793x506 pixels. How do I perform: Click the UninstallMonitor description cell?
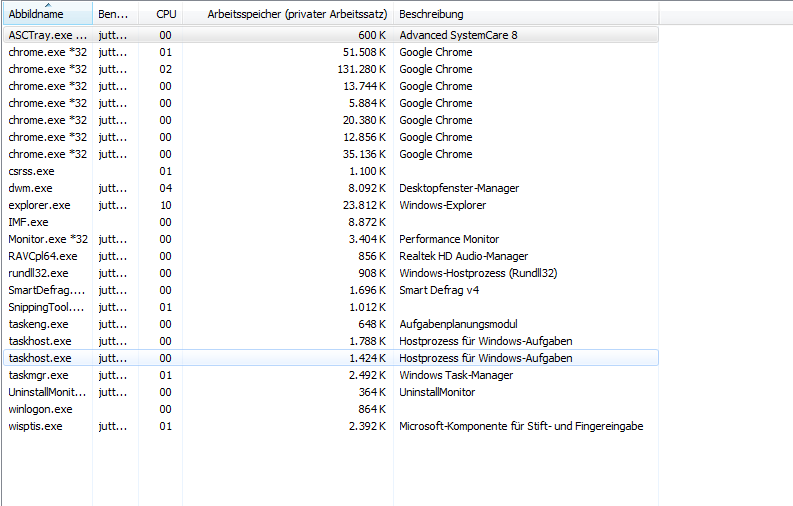click(437, 392)
